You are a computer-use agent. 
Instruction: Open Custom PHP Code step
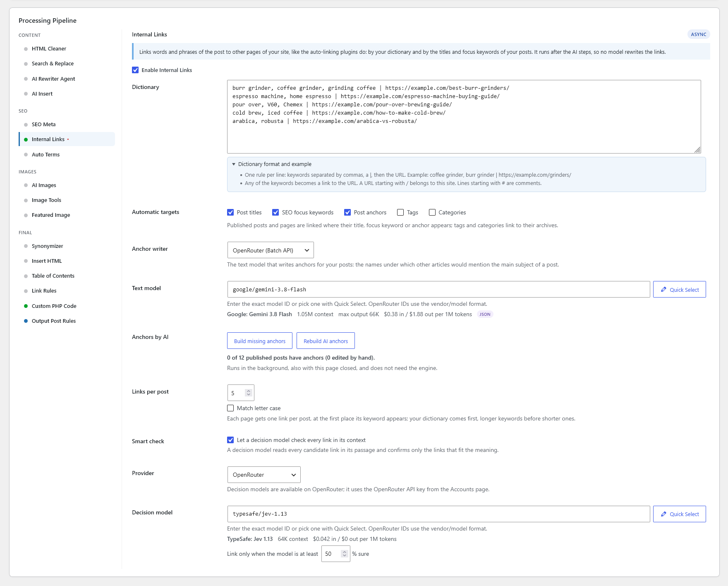pyautogui.click(x=54, y=306)
